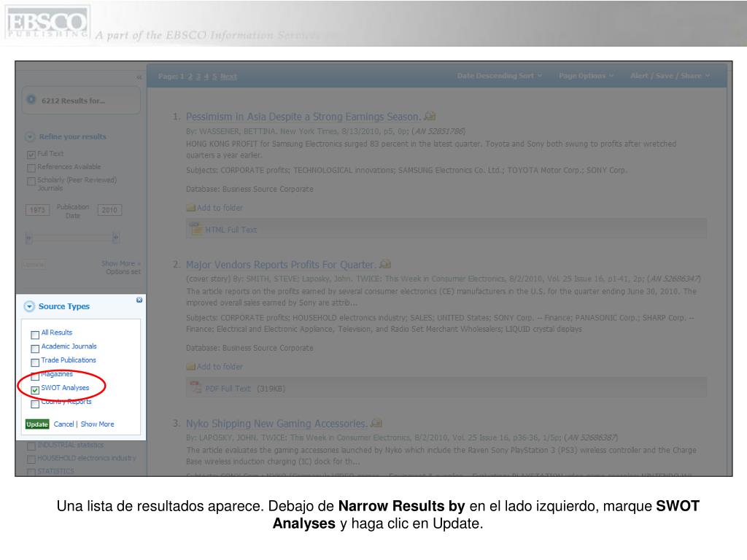Viewport: 747px width, 560px height.
Task: Click the 6212 Results for search icon
Action: tap(31, 99)
